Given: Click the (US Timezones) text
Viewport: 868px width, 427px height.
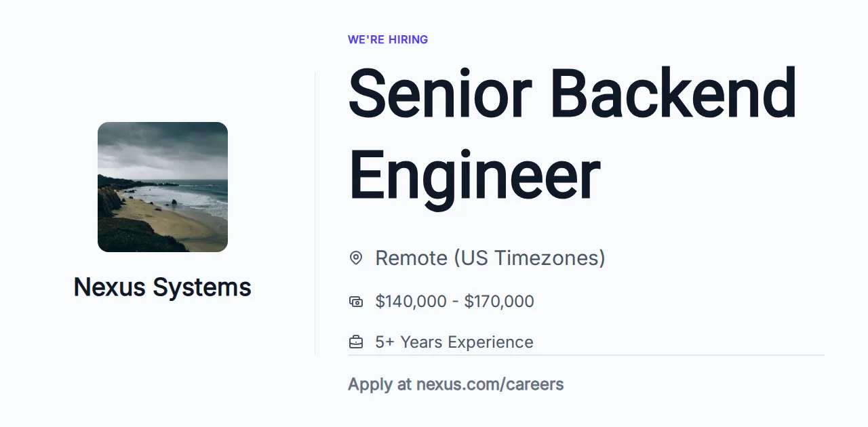Looking at the screenshot, I should click(x=530, y=258).
